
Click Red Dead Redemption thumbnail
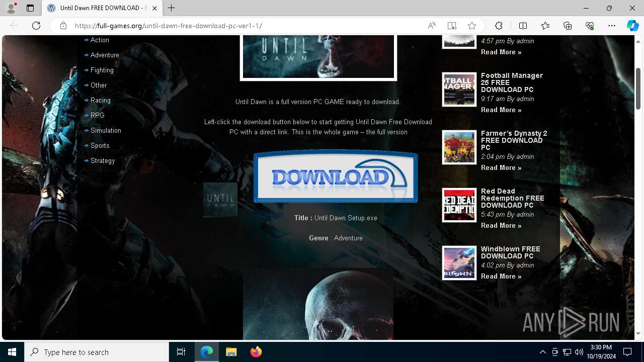459,205
